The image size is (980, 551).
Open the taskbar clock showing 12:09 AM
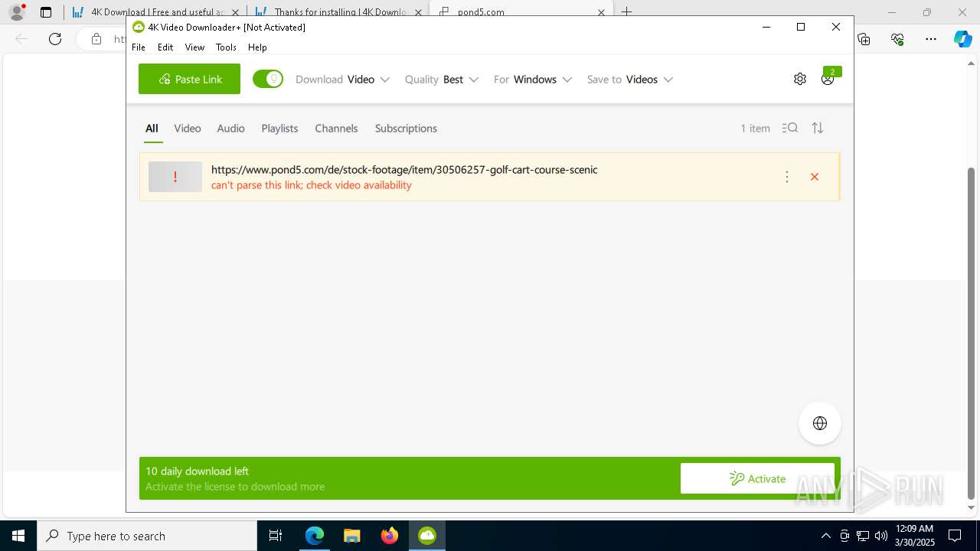(915, 536)
